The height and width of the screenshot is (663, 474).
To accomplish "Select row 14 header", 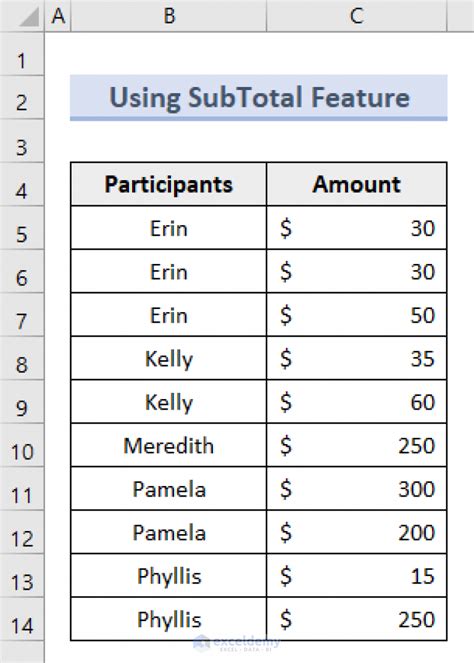I will pyautogui.click(x=22, y=619).
